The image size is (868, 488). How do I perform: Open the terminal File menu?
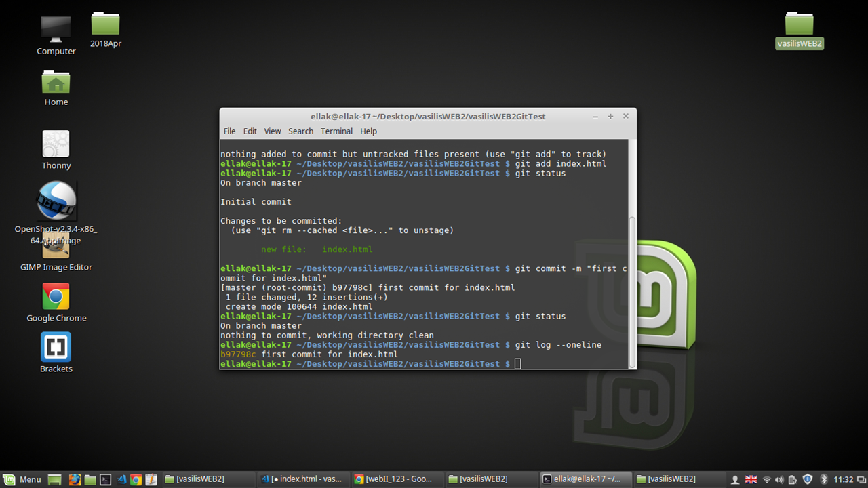[229, 131]
